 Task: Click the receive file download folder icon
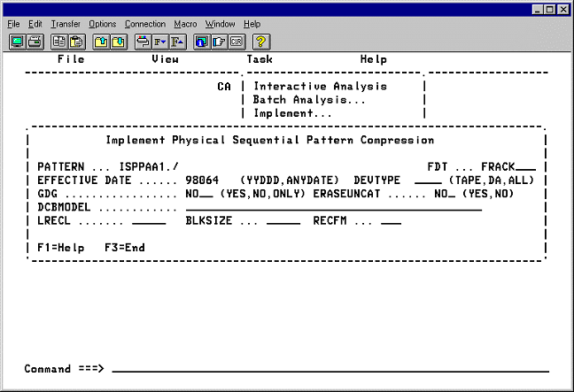point(119,42)
